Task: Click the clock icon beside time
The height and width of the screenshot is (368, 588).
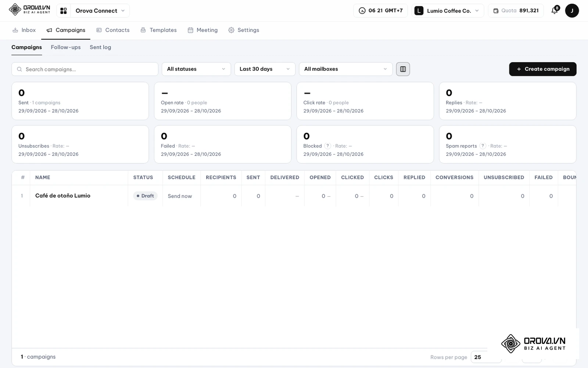Action: tap(362, 11)
